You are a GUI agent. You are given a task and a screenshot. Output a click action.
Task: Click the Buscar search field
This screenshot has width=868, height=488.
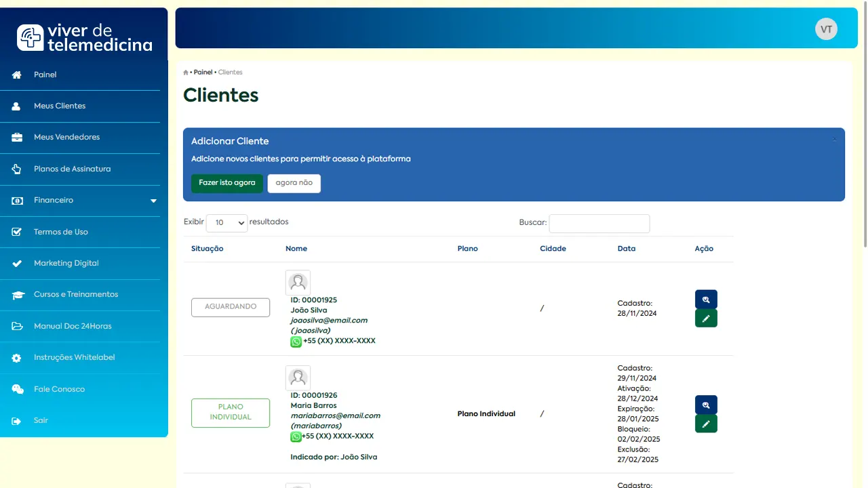click(599, 223)
